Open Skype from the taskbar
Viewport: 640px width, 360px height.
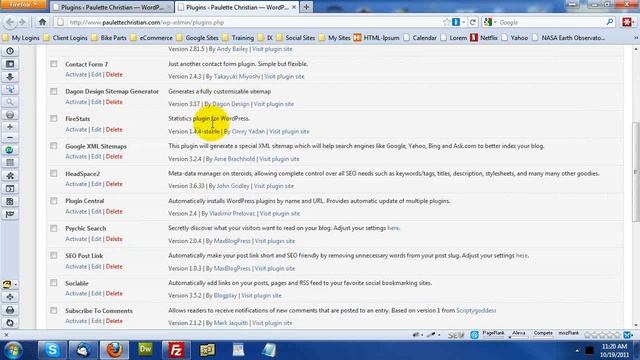[52, 350]
